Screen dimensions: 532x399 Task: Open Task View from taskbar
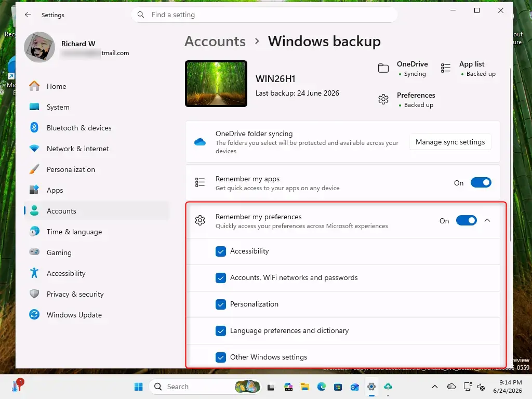271,387
